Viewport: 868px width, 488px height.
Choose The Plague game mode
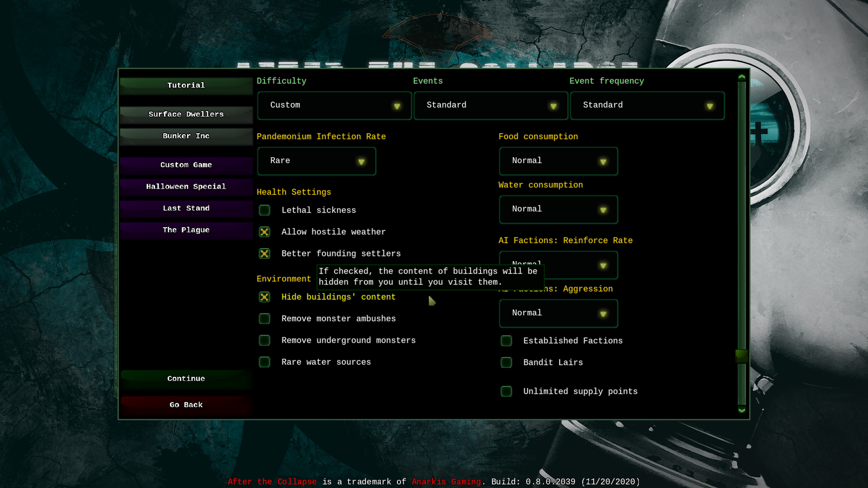coord(186,230)
